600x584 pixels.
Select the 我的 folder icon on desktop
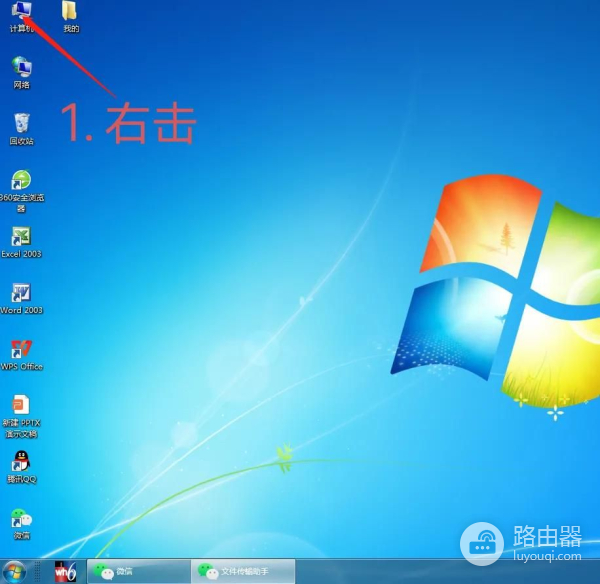point(70,10)
